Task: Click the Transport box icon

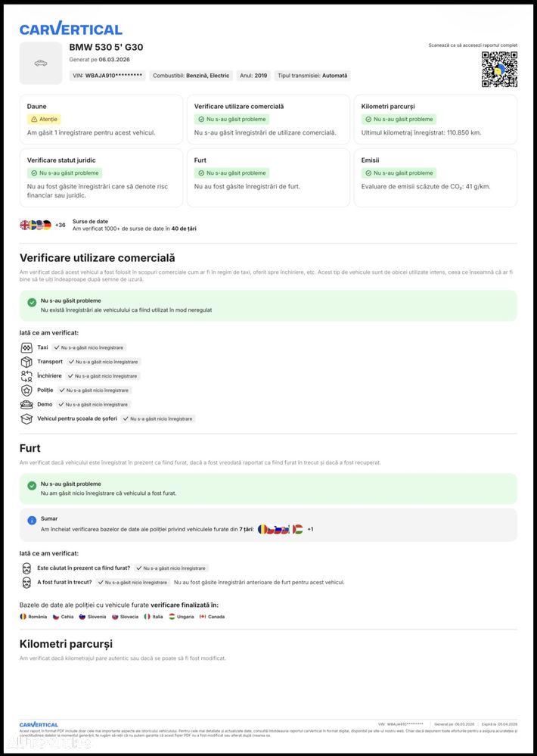Action: (26, 362)
